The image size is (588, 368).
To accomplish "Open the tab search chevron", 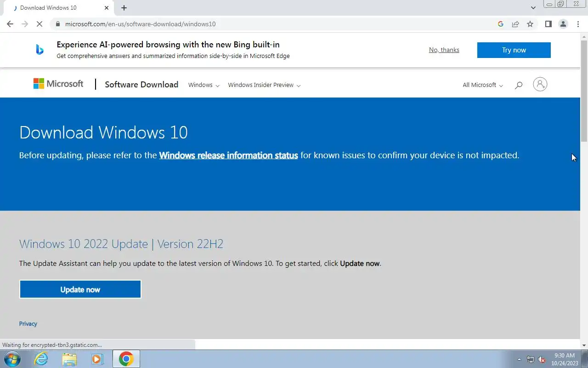I will click(x=533, y=8).
